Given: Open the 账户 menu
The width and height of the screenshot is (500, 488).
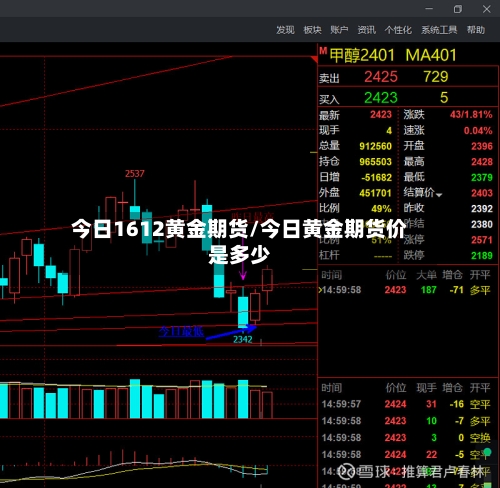Looking at the screenshot, I should 339,30.
